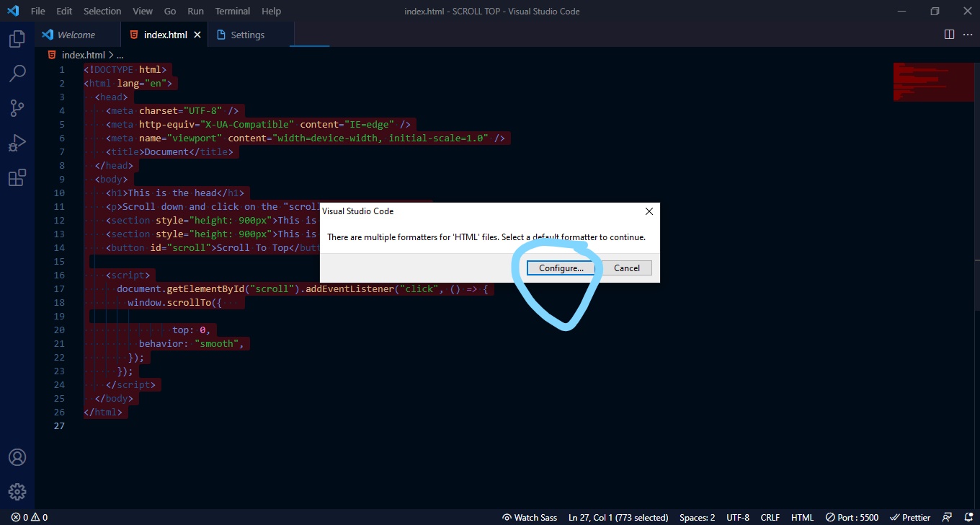Open the Extensions view
Image resolution: width=980 pixels, height=525 pixels.
(17, 177)
